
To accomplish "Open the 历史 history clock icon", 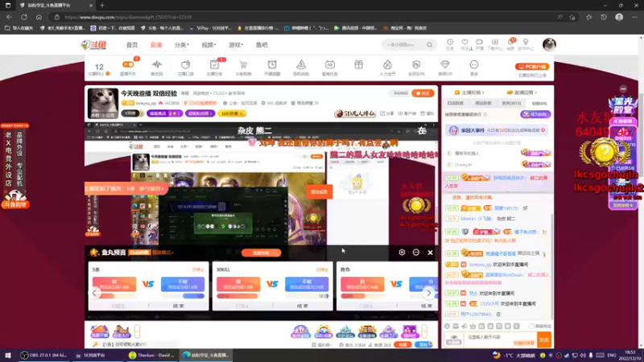I will point(450,44).
